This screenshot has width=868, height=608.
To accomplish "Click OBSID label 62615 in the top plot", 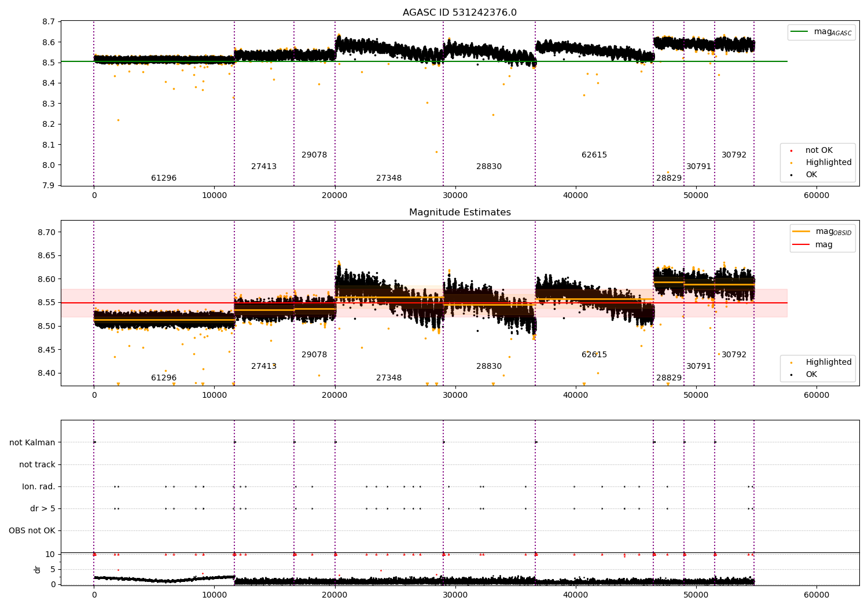I will 594,155.
